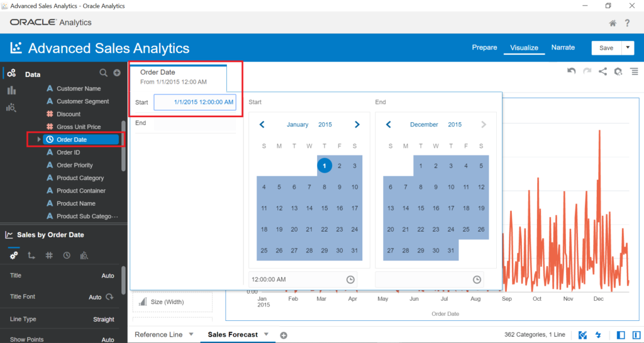Open Date/Time properties clock tab icon
The image size is (644, 343).
click(67, 256)
